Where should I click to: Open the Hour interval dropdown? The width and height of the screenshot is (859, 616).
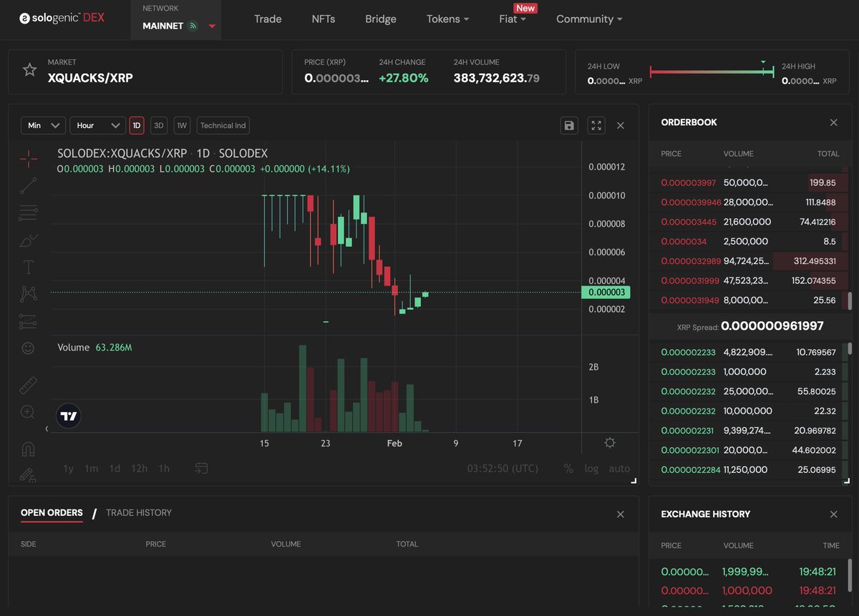[x=98, y=125]
